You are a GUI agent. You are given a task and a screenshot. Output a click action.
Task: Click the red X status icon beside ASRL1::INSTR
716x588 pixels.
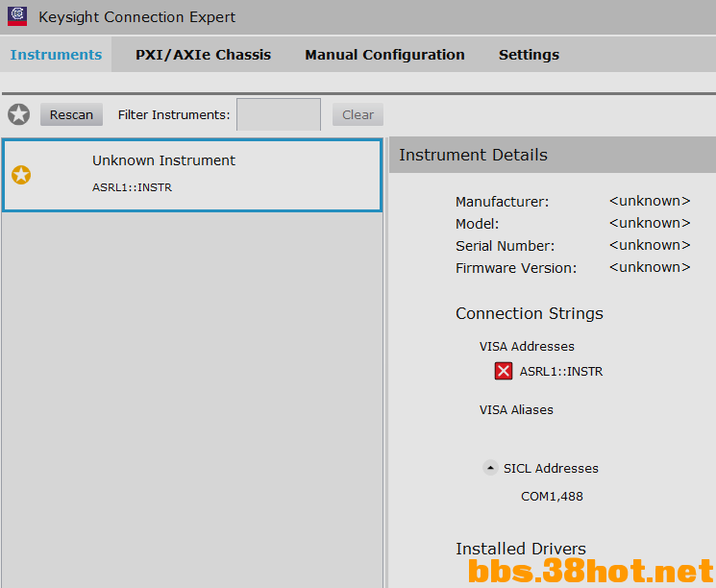[x=504, y=371]
